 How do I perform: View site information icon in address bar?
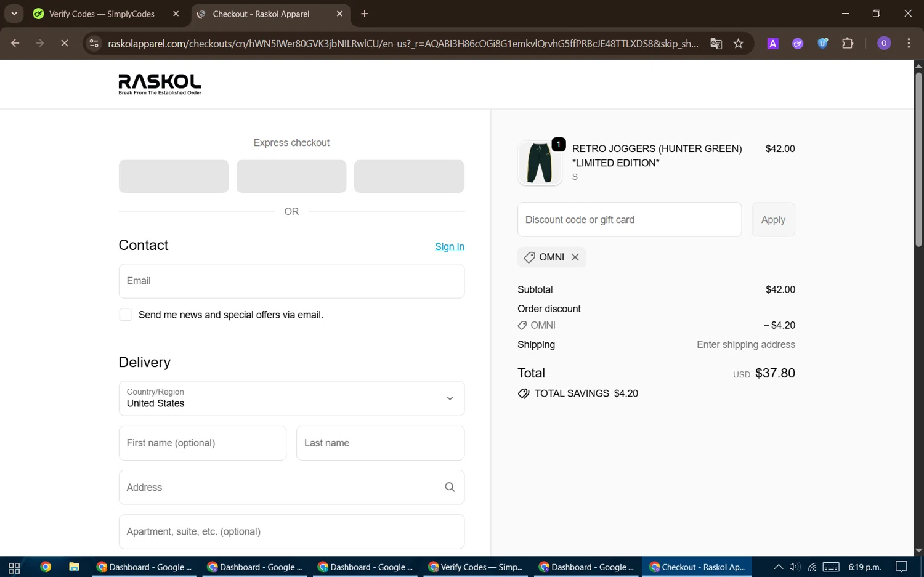94,43
